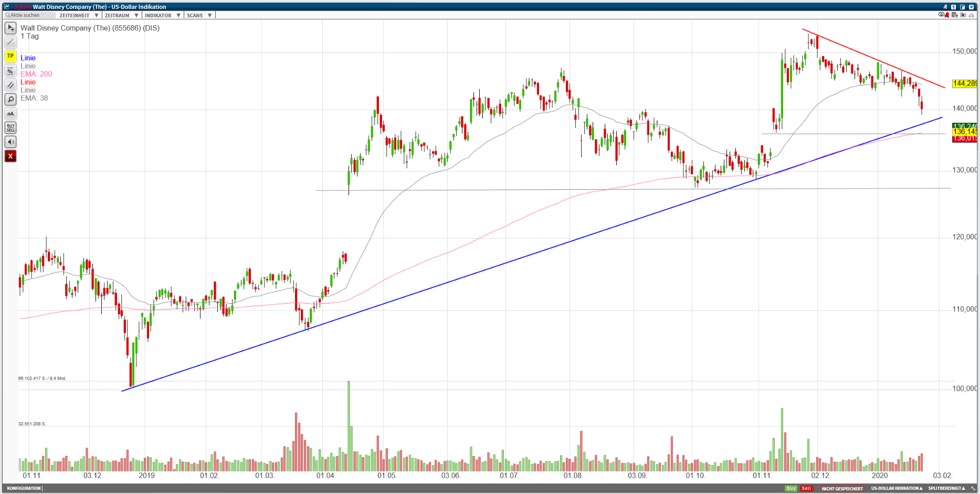The height and width of the screenshot is (494, 980).
Task: Expand the SPLITBEREINIGT selector
Action: 946,488
